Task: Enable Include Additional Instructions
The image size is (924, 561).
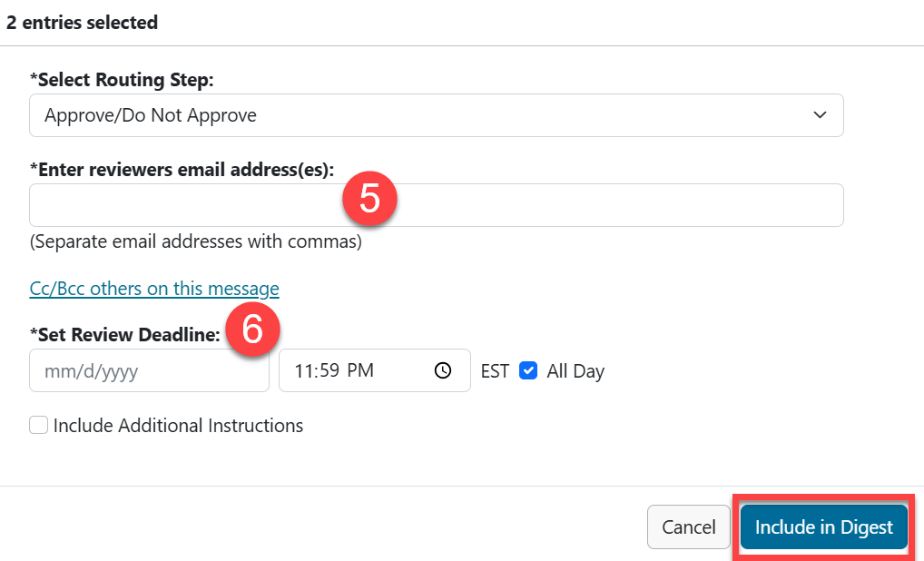Action: pos(38,425)
